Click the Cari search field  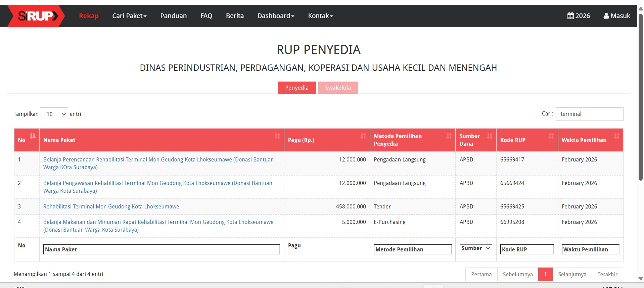click(x=590, y=114)
